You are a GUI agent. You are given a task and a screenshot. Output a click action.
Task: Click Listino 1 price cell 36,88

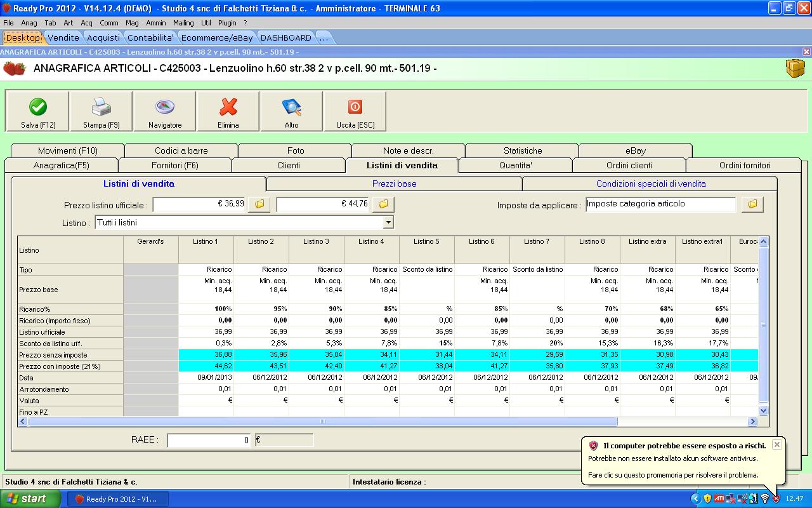click(206, 355)
